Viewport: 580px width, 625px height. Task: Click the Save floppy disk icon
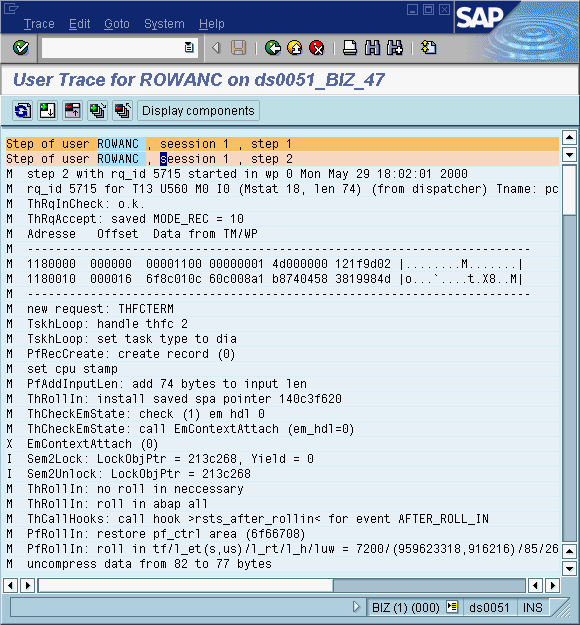point(238,48)
